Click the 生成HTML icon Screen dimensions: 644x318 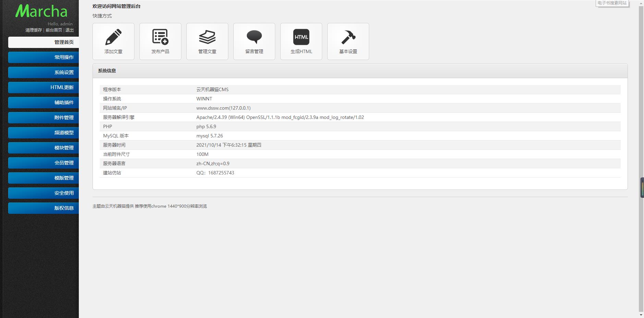301,37
